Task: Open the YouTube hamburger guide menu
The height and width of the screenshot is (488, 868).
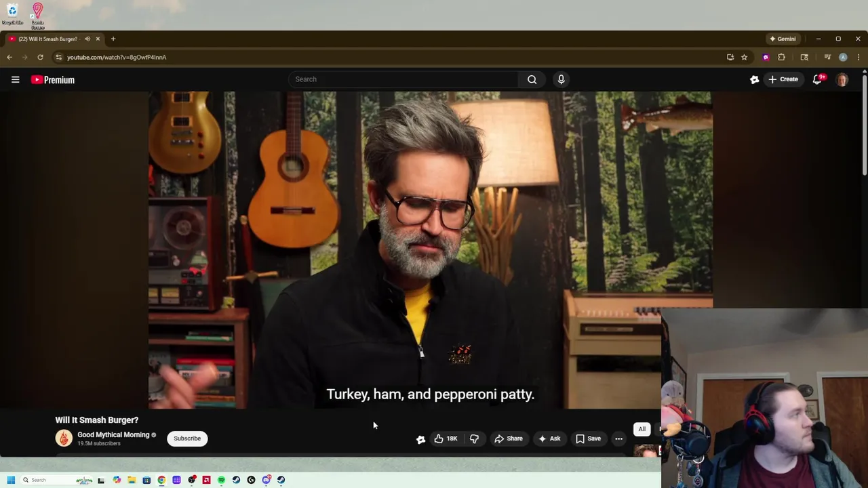Action: coord(15,79)
